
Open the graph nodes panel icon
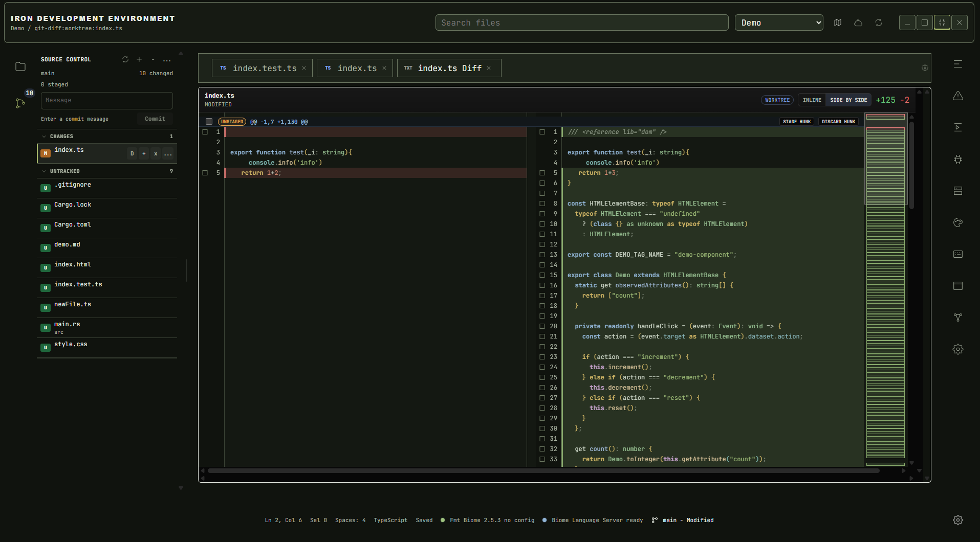pyautogui.click(x=958, y=318)
